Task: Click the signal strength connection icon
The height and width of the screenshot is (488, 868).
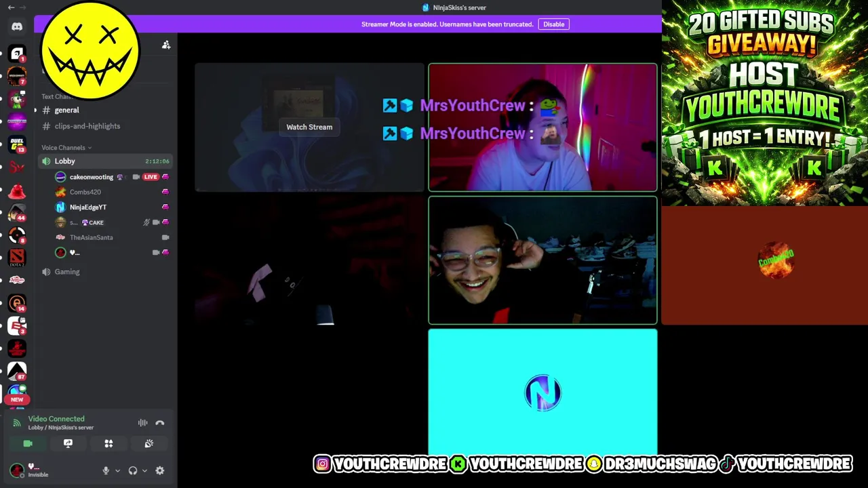Action: pos(17,423)
